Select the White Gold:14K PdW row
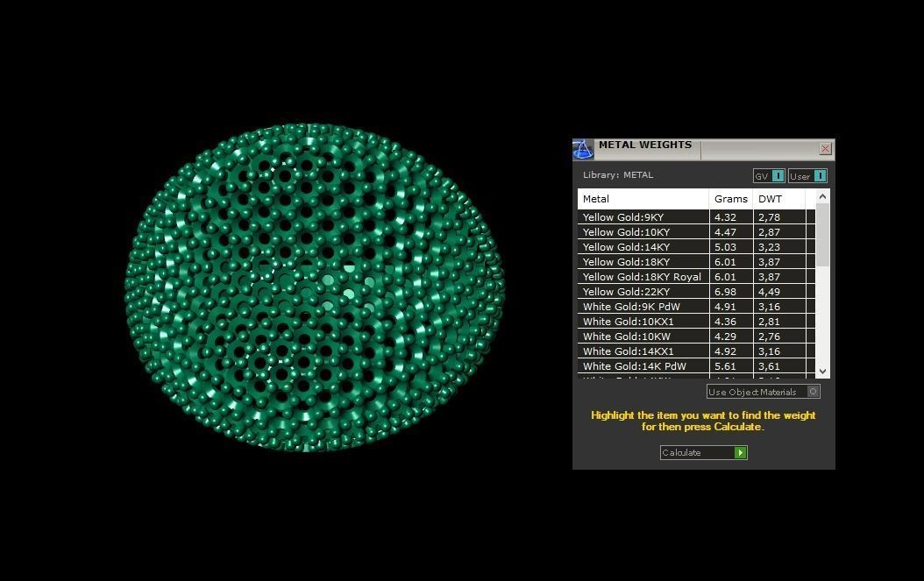 [x=696, y=366]
